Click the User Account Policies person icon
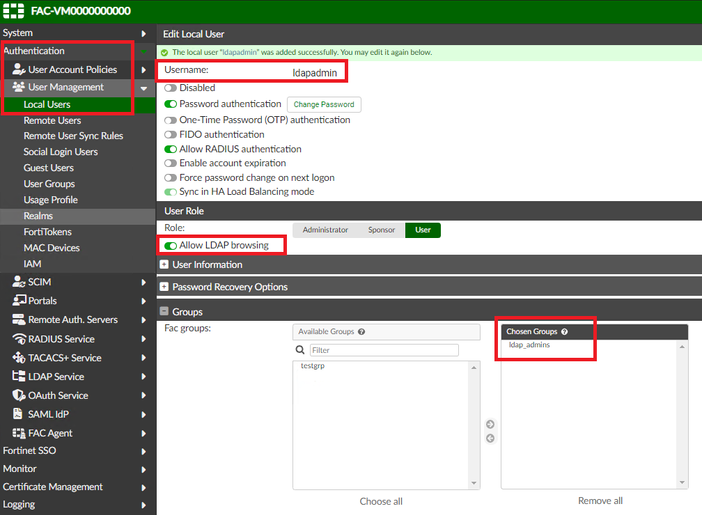This screenshot has height=515, width=702. pos(19,69)
